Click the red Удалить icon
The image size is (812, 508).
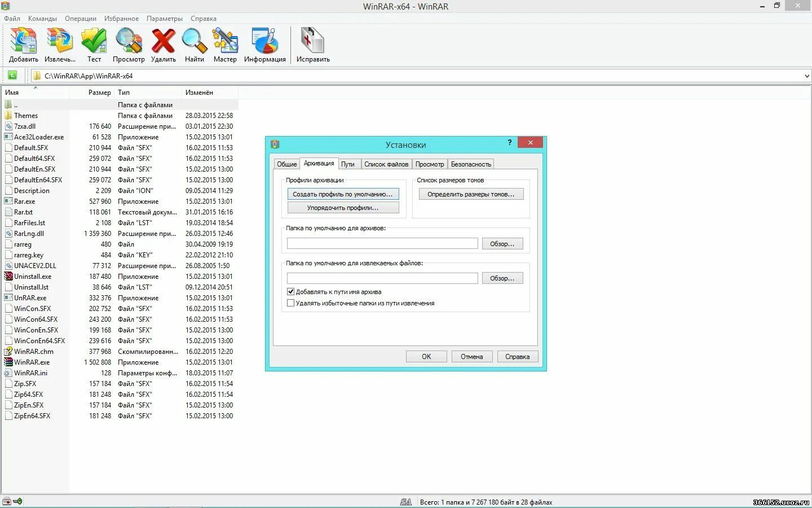[164, 41]
